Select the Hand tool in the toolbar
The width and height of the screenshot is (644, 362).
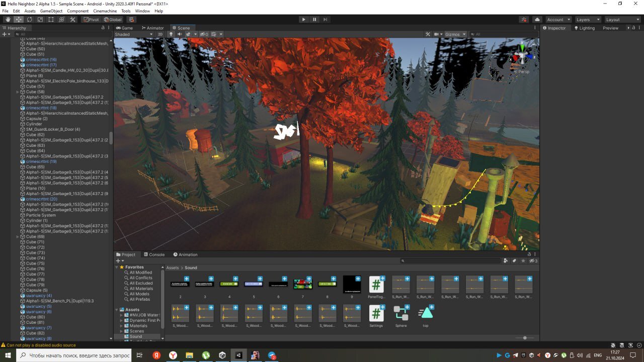pos(8,20)
